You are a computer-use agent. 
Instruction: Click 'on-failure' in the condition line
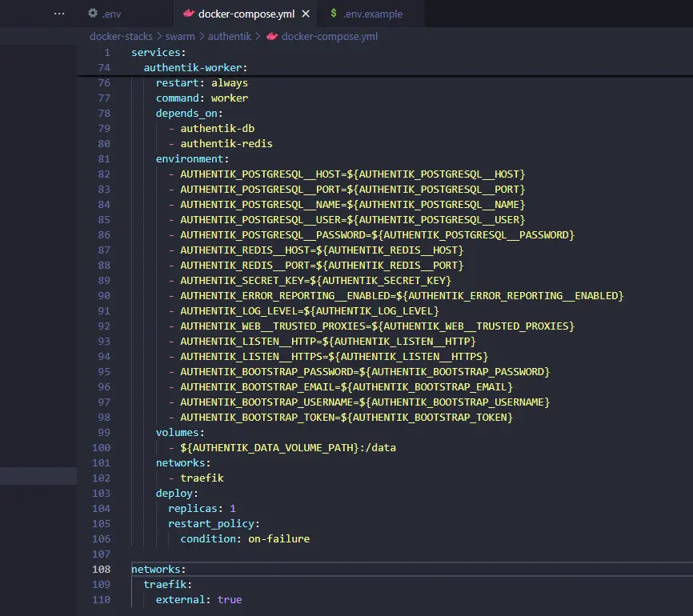[x=278, y=539]
